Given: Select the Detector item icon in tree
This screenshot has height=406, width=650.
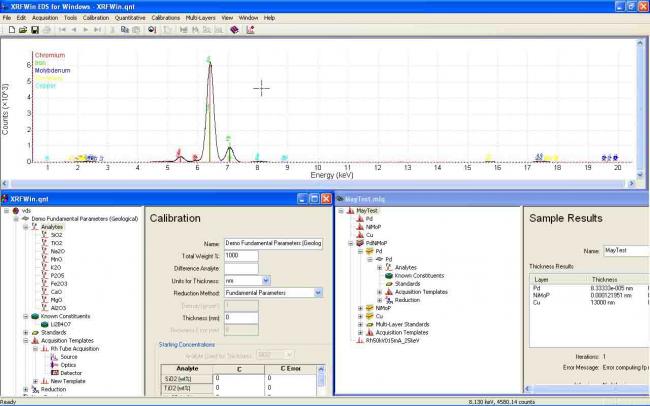Looking at the screenshot, I should click(54, 372).
